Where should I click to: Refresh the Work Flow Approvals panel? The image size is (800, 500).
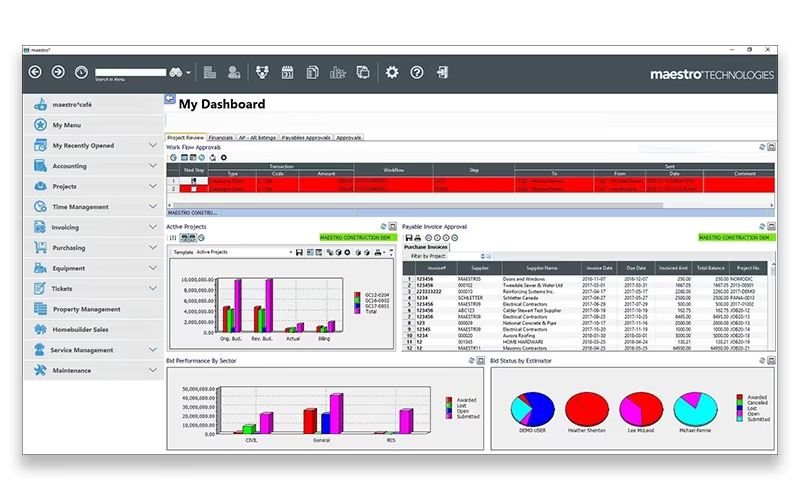[x=762, y=147]
